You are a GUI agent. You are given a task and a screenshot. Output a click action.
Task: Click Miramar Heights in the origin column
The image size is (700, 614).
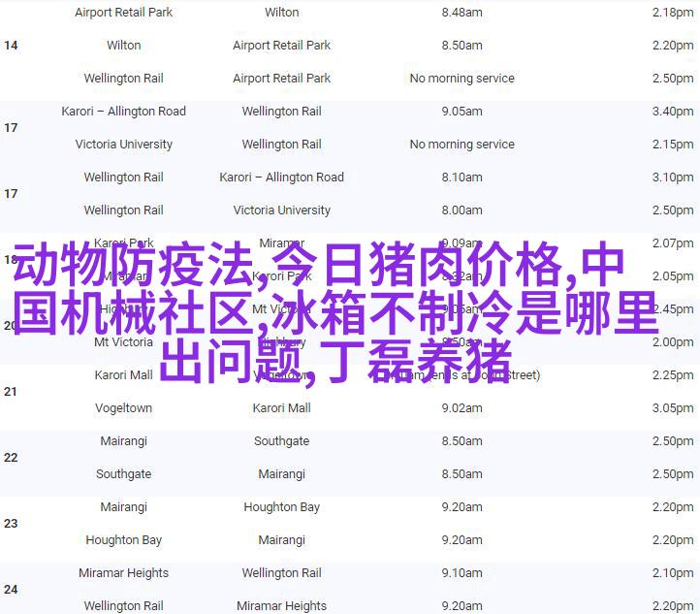click(x=123, y=573)
